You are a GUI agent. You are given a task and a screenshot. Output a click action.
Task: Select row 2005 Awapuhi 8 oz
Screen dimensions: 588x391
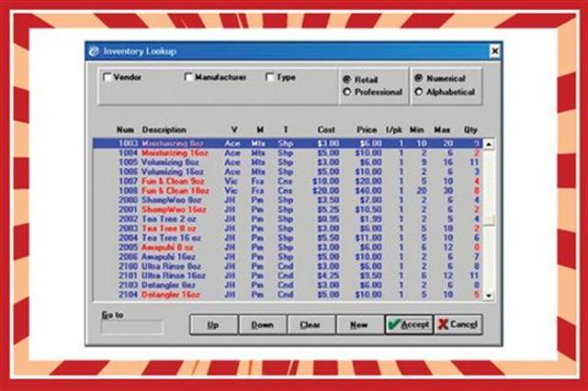click(288, 247)
